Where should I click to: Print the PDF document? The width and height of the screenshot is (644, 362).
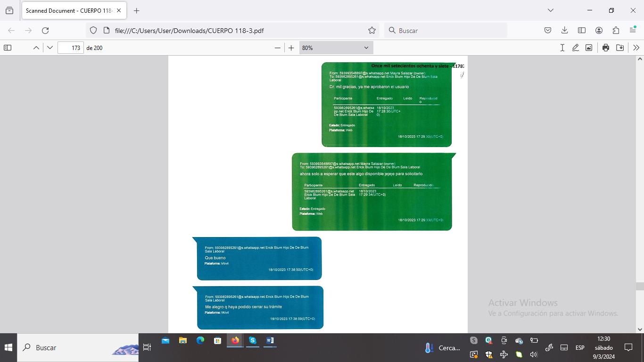[x=606, y=48]
